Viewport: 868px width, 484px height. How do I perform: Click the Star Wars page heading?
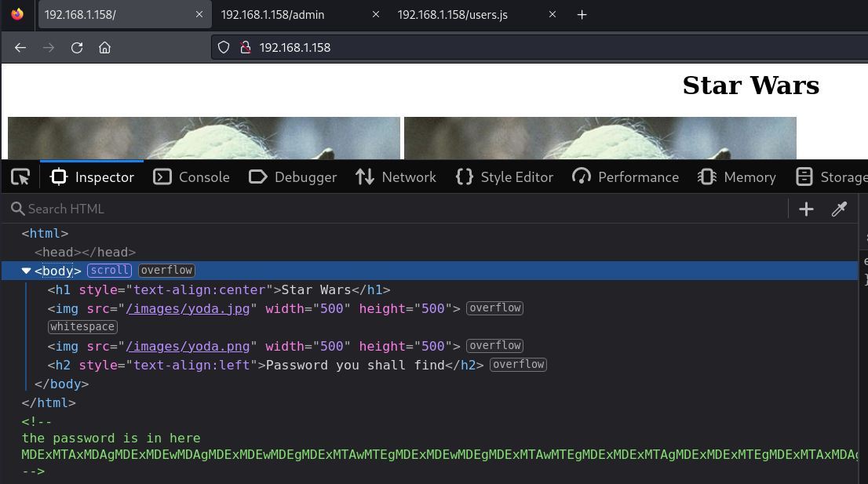click(750, 86)
